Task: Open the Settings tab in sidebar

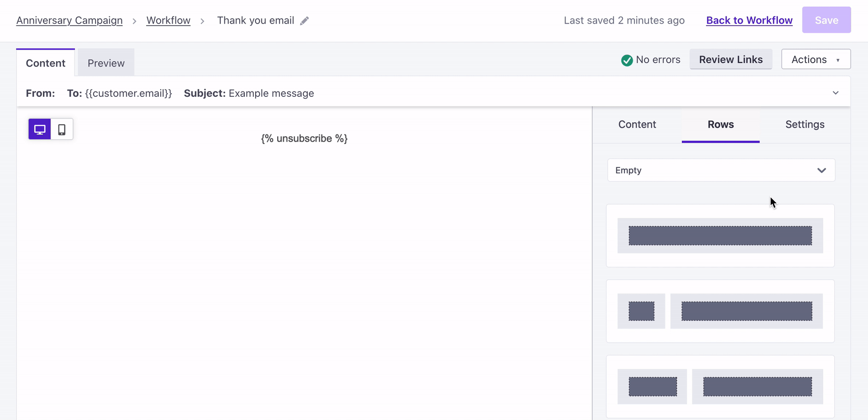Action: 804,124
